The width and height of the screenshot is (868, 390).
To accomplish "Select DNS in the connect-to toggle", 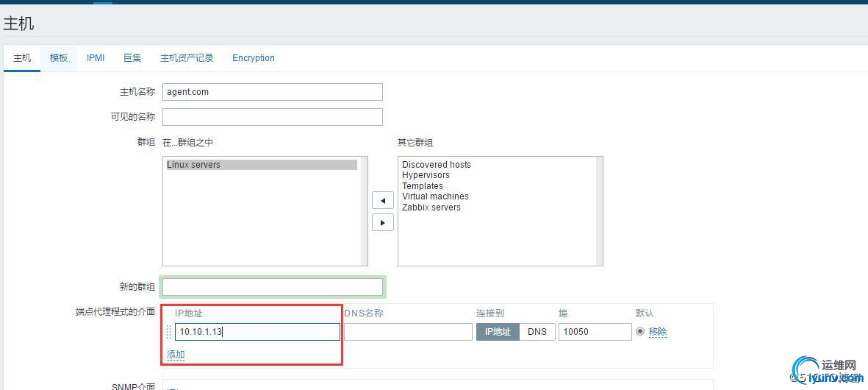I will click(x=537, y=332).
